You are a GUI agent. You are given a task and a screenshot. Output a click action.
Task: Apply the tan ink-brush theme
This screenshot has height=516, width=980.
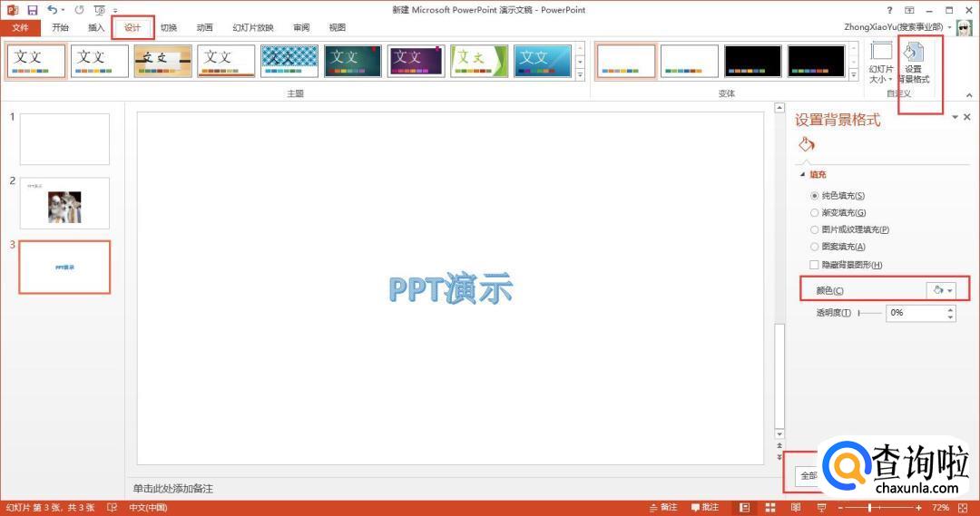tap(163, 61)
